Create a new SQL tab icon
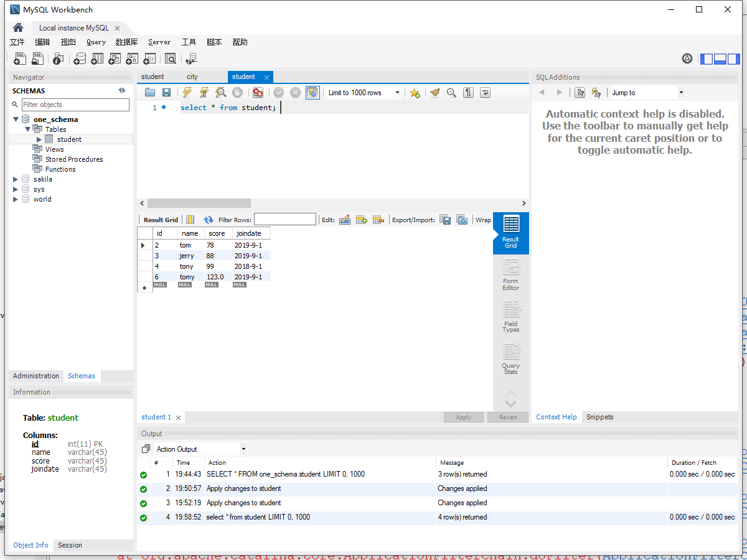 coord(20,58)
